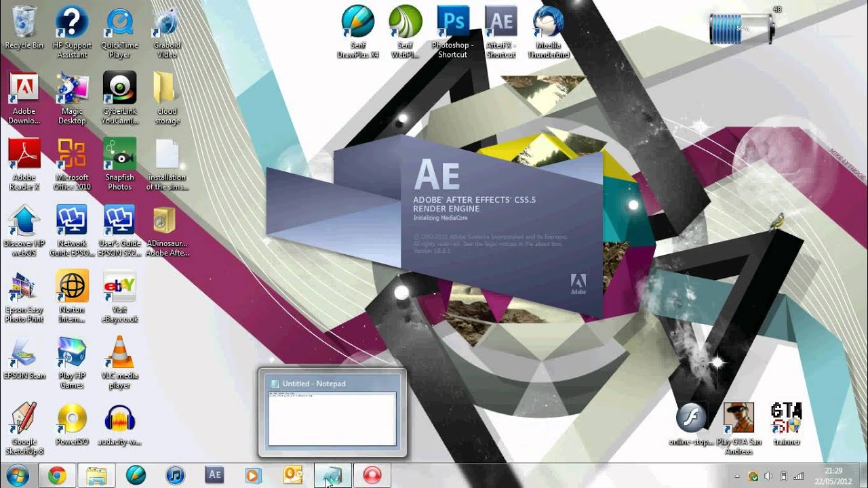Click the After Effects CS5.5 splash screen

click(x=434, y=225)
